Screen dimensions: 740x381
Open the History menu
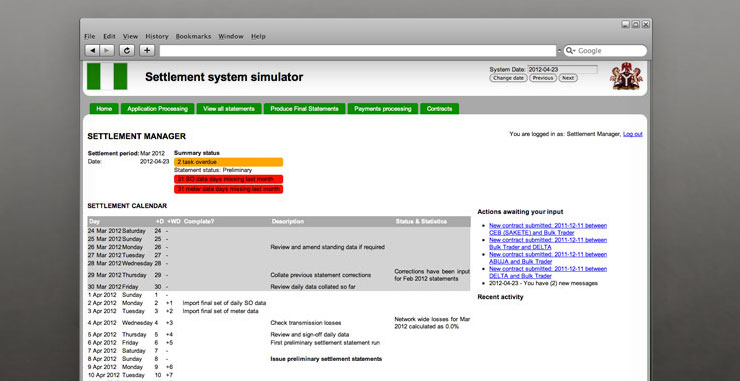click(x=157, y=36)
